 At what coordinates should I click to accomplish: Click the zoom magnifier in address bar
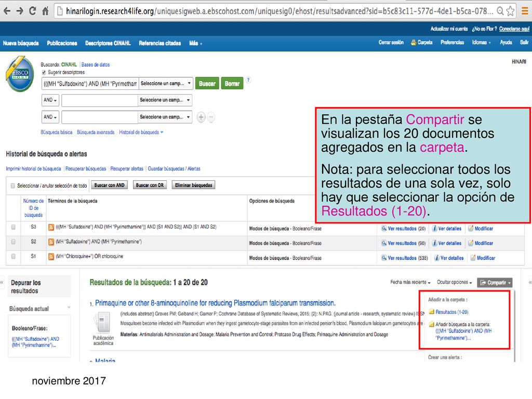[500, 11]
